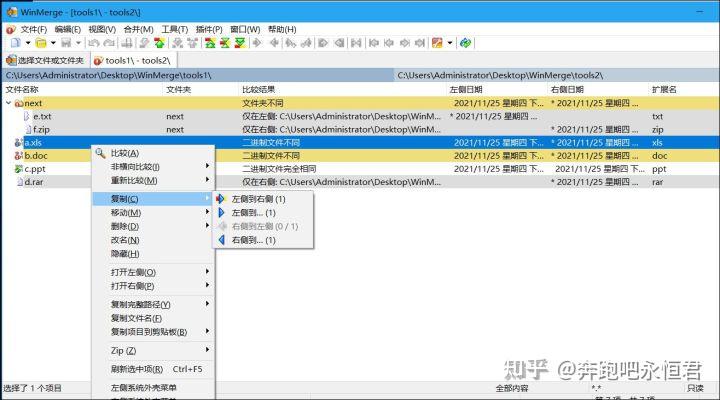Open the 文件(F) menu

[x=34, y=29]
